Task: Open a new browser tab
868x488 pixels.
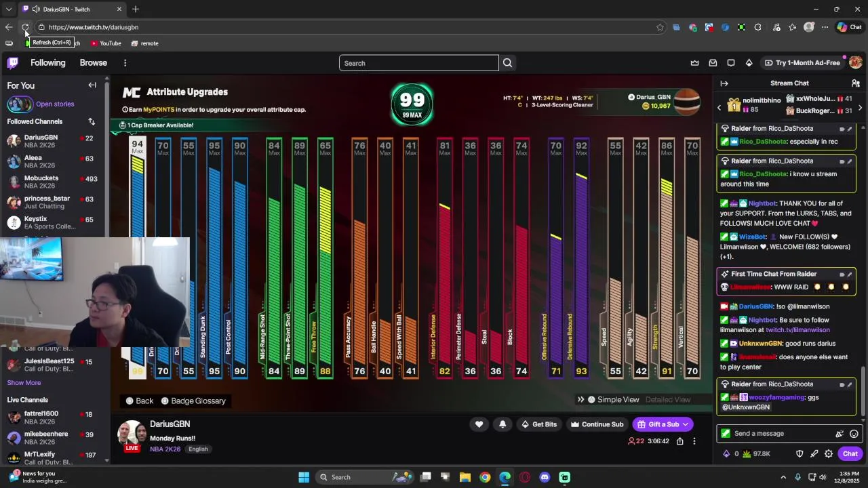Action: (x=136, y=9)
